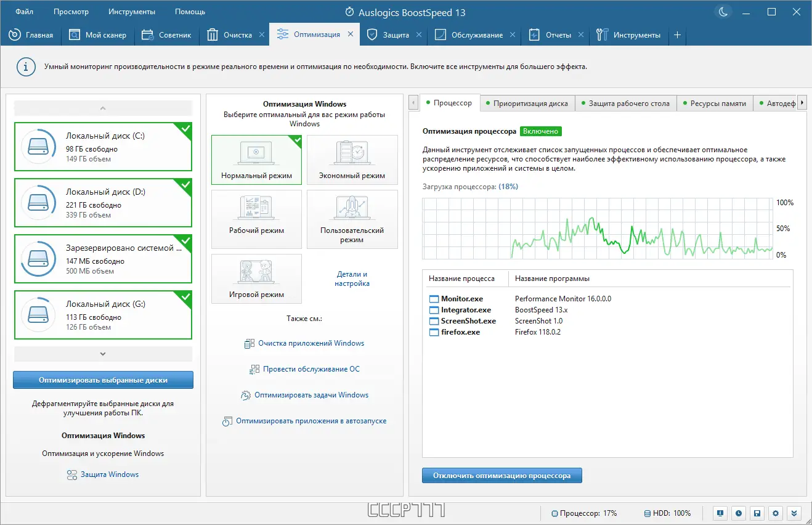The image size is (812, 525).
Task: Click Оптимизировать выбранные диски button
Action: click(103, 380)
